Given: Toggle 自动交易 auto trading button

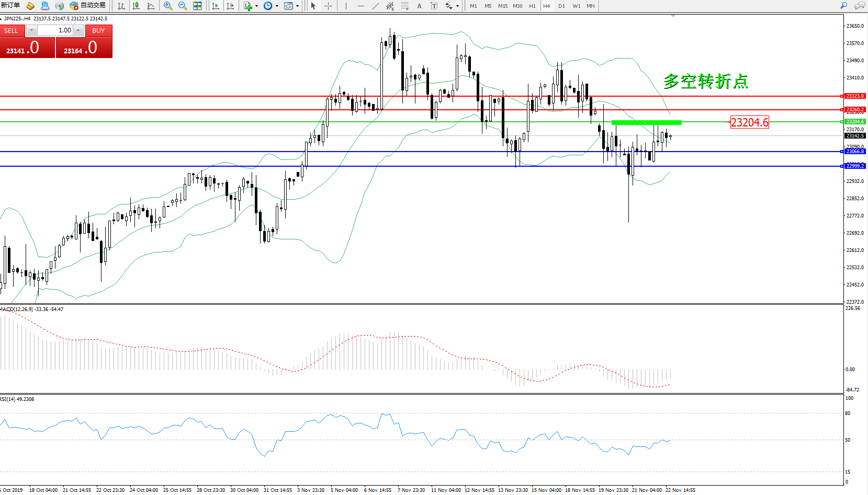Looking at the screenshot, I should 87,6.
